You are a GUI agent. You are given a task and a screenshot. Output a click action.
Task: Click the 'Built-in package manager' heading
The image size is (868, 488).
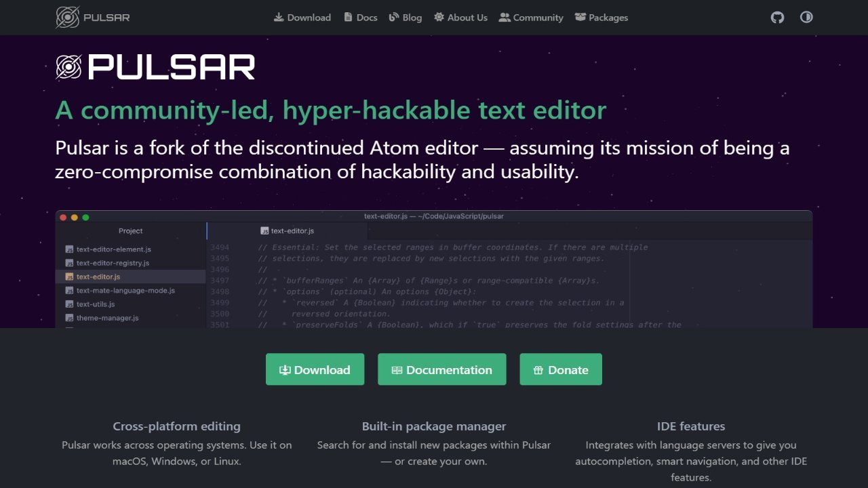434,426
